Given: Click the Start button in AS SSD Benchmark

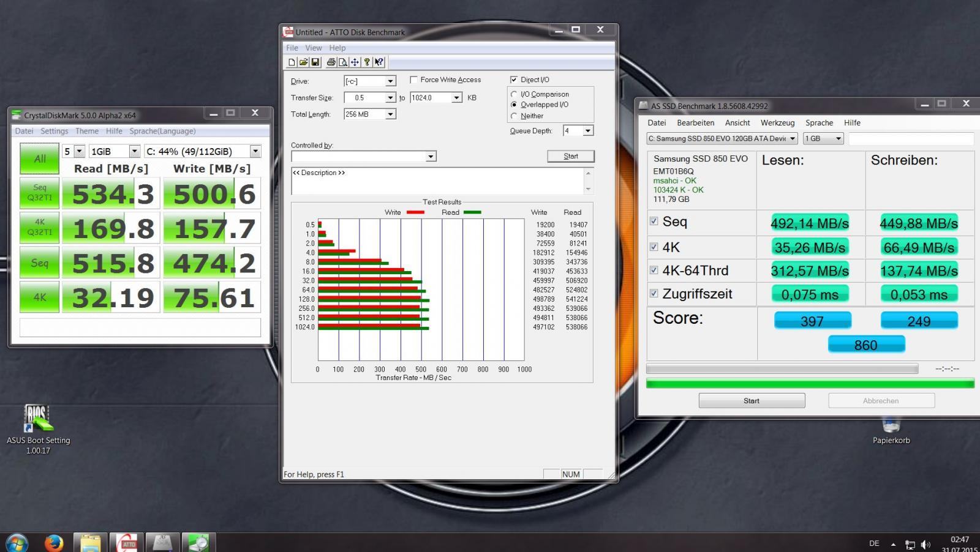Looking at the screenshot, I should click(752, 401).
